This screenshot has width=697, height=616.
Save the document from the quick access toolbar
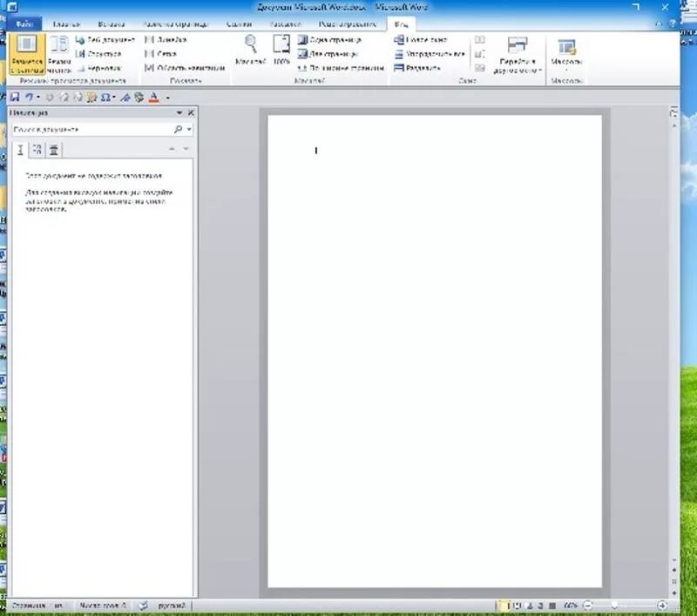[15, 98]
